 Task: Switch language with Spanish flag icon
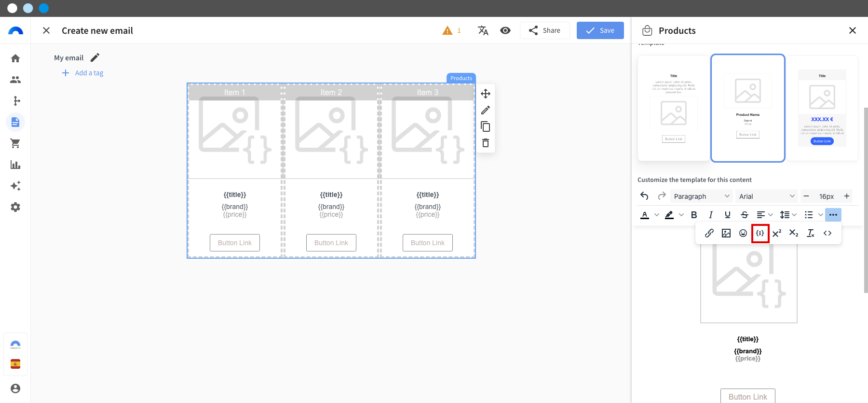[x=15, y=364]
